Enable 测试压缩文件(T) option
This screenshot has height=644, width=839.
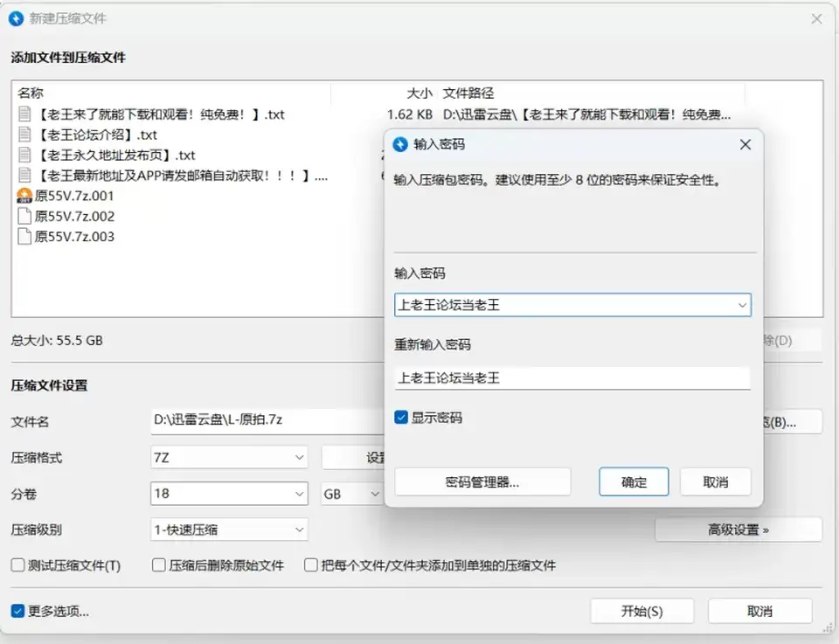tap(17, 565)
